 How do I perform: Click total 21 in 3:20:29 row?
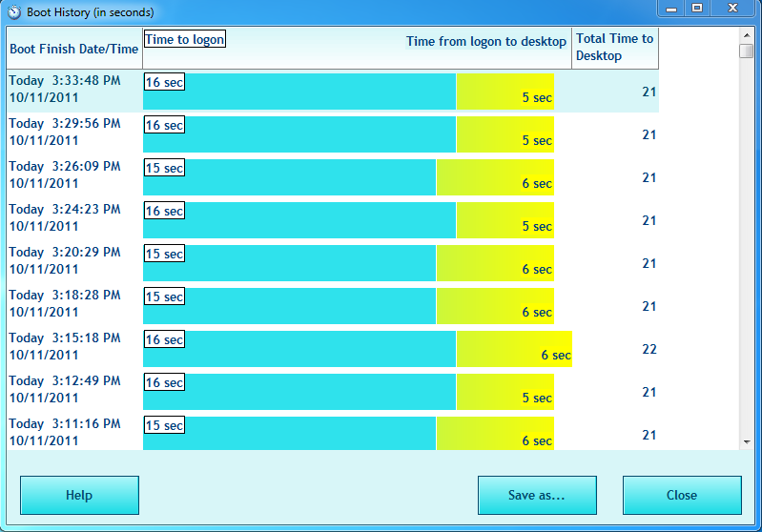[649, 263]
